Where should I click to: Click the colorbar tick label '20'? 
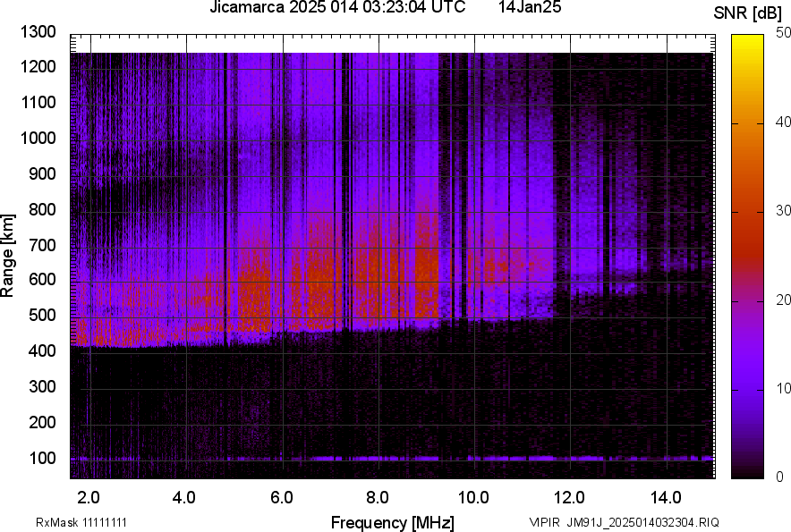[x=784, y=300]
